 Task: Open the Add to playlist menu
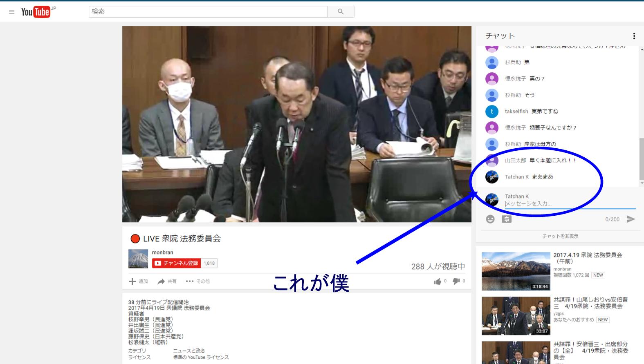pyautogui.click(x=138, y=281)
